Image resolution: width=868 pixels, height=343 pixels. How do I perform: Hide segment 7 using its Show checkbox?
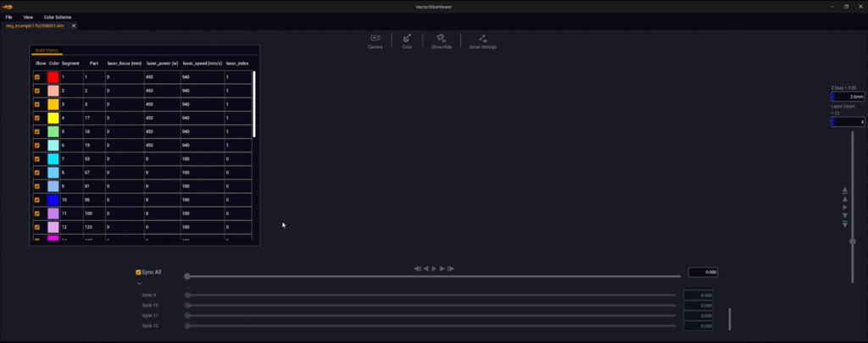tap(37, 158)
